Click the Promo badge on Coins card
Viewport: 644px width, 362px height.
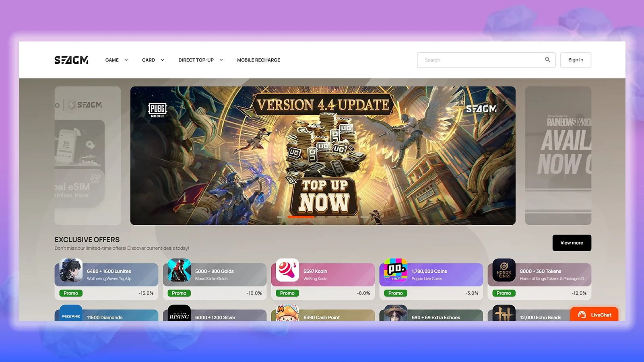point(396,293)
